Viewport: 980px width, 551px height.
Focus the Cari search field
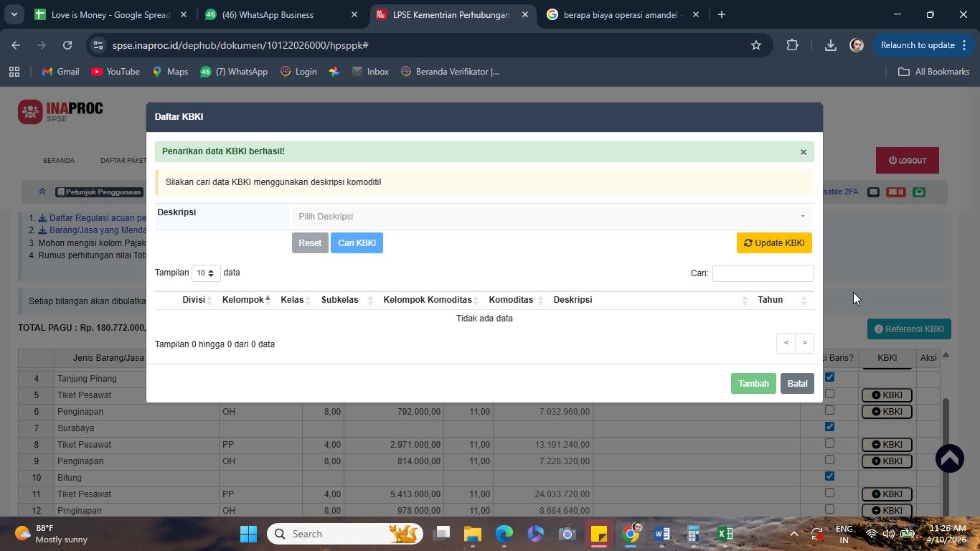[763, 273]
